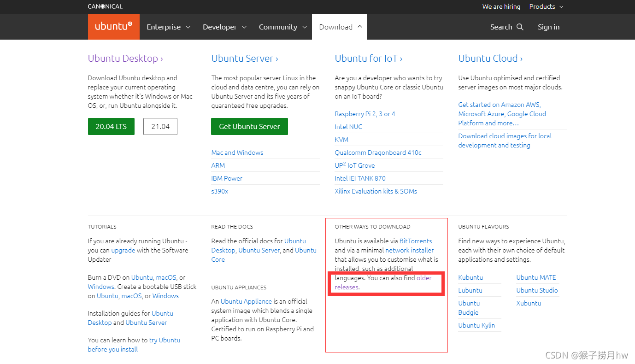Open Burn a DVD on Windows link
Viewport: 635px width, 364px height.
coord(101,287)
